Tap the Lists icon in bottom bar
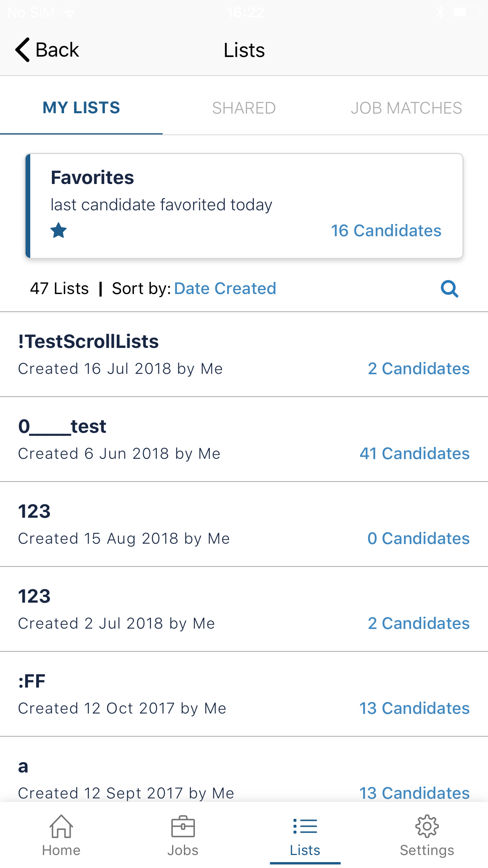Viewport: 488px width, 868px height. pos(305,827)
